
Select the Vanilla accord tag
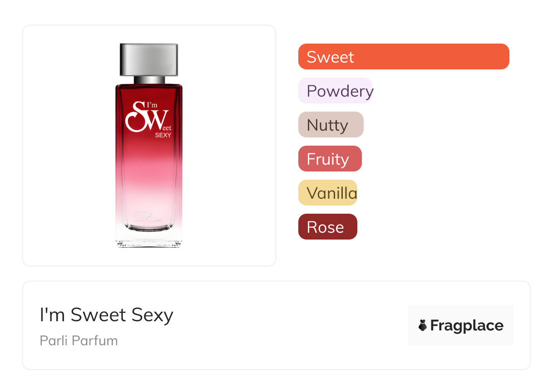(x=328, y=193)
